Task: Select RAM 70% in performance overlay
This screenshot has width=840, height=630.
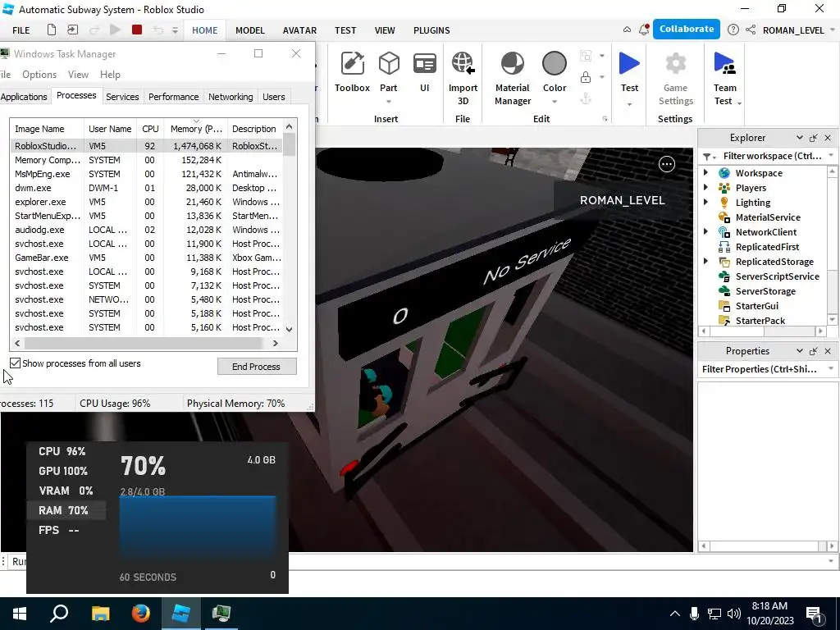Action: point(66,510)
